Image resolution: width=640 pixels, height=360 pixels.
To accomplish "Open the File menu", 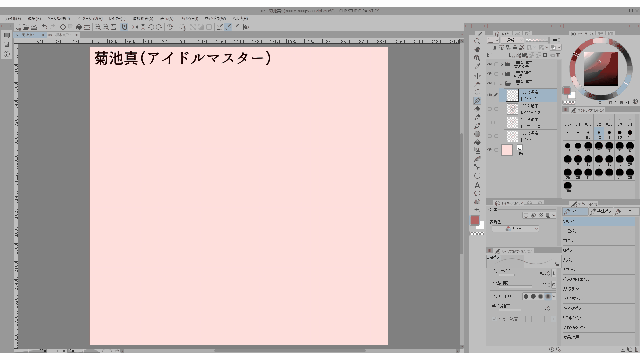I will coord(13,18).
